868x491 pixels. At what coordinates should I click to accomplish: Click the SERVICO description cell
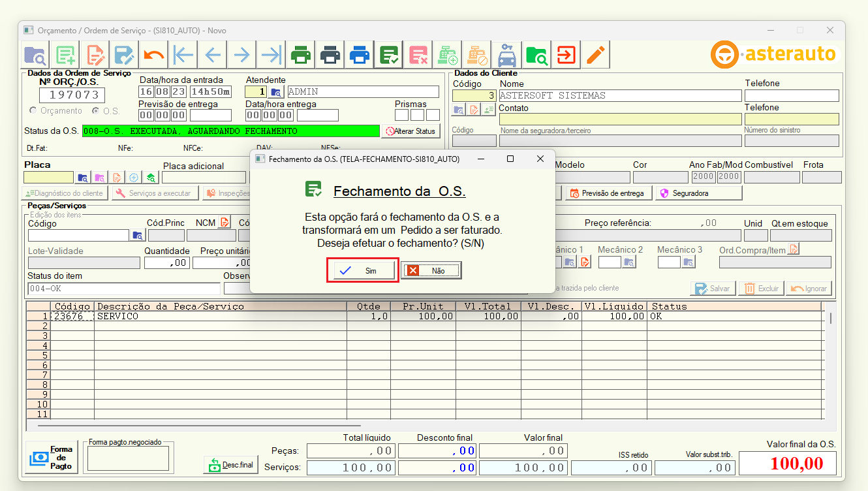tap(221, 316)
